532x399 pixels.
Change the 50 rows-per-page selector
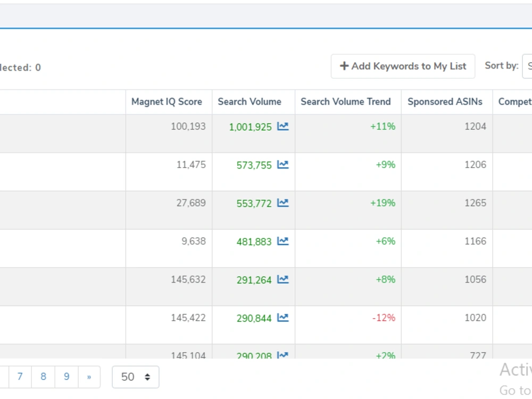[x=135, y=377]
